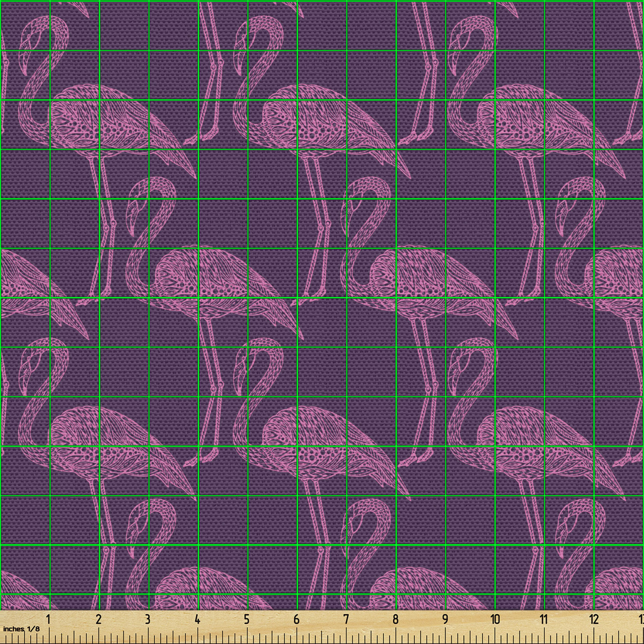Viewport: 644px width, 644px height.
Task: Select the number 10 on the ruler
Action: 495,620
